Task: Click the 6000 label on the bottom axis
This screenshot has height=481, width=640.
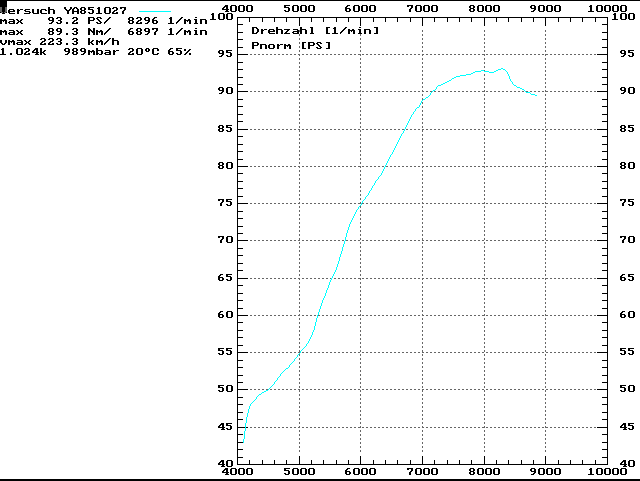Action: coord(360,471)
